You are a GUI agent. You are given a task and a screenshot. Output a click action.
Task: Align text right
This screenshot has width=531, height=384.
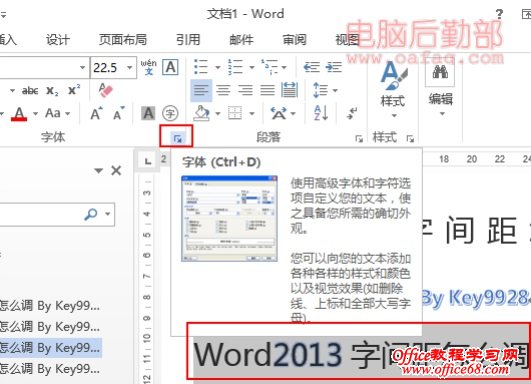pos(245,90)
